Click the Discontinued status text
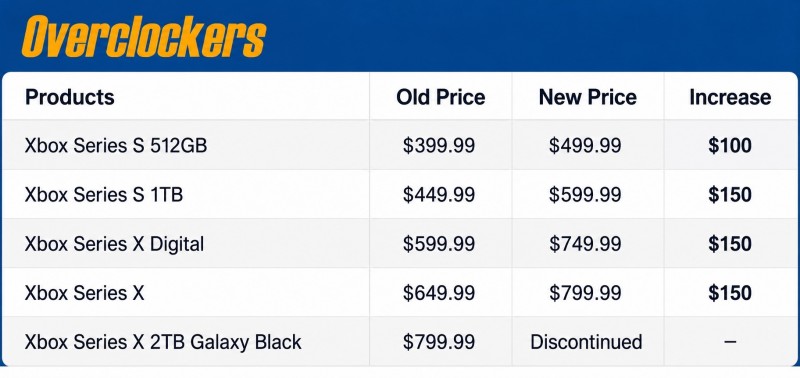 pyautogui.click(x=586, y=342)
